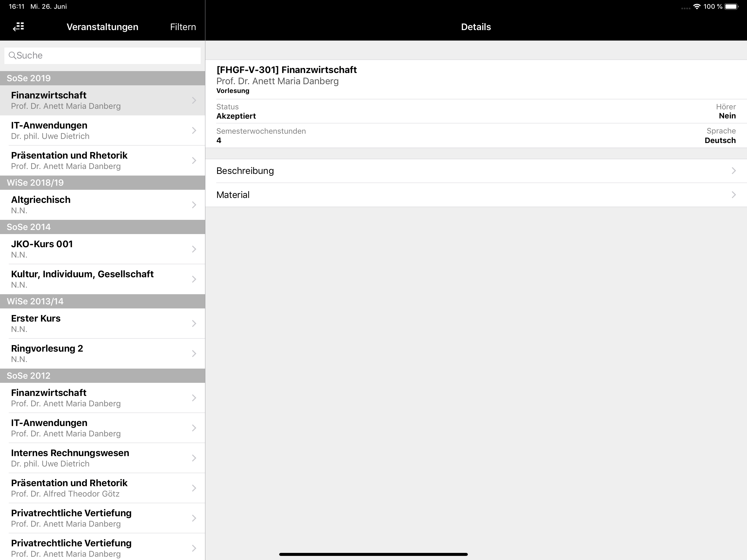The width and height of the screenshot is (747, 560).
Task: Tap chevron beside JKO-Kurs 001
Action: point(194,249)
